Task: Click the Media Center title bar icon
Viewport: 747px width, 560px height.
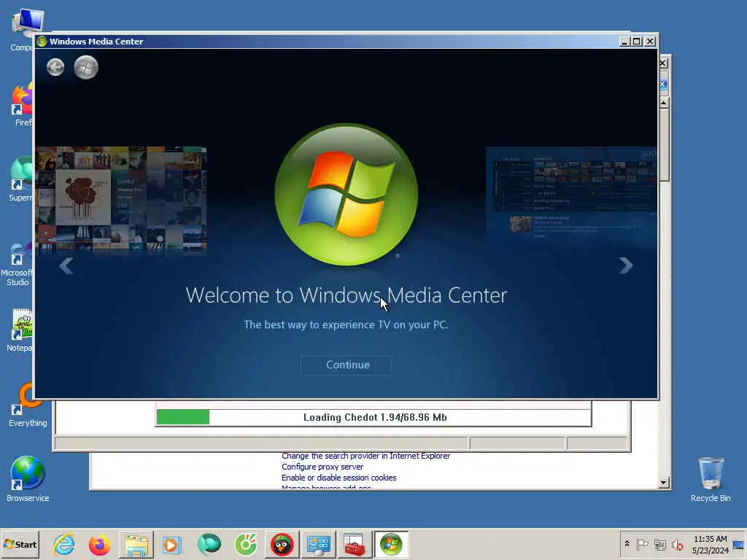Action: pos(42,42)
